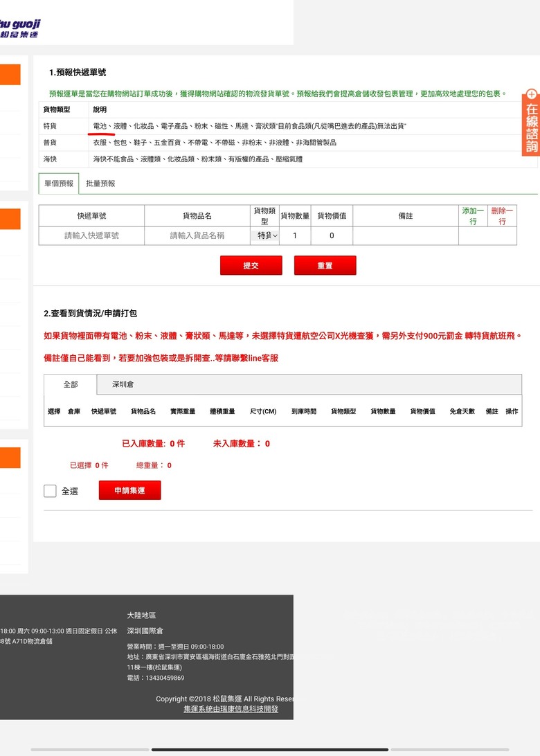Click the 請輸入貨品名稱 item name field
The image size is (540, 756).
coord(197,236)
